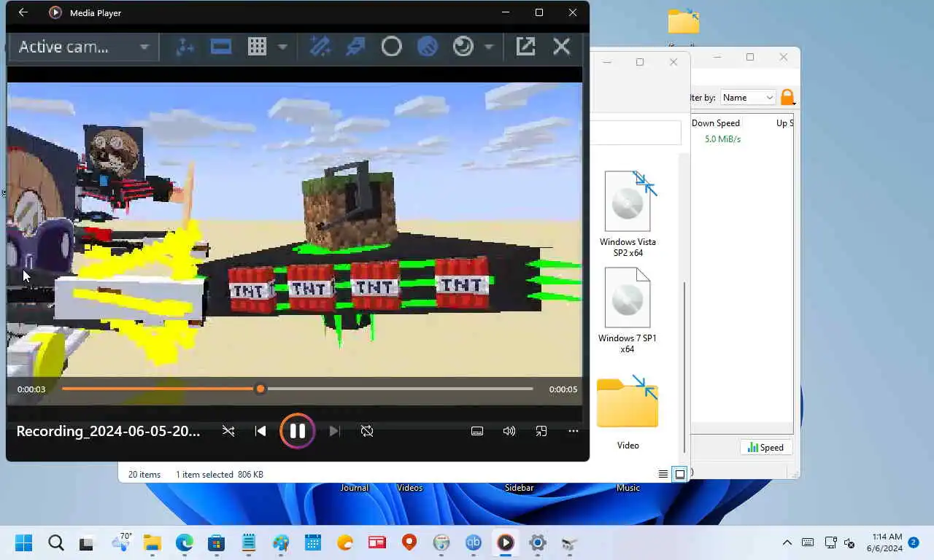Open qBittorrent from the taskbar

(474, 542)
